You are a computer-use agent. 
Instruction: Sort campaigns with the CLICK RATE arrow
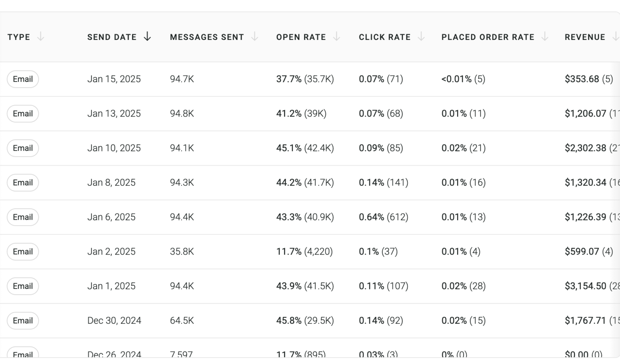[420, 37]
